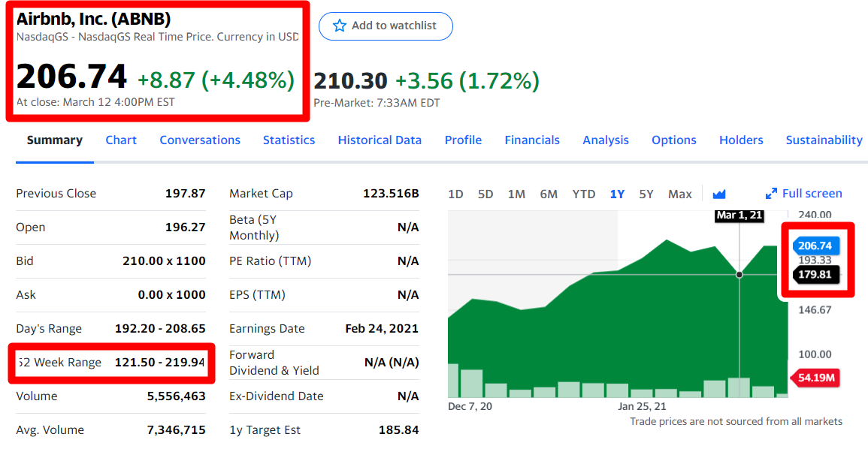Screen dimensions: 868x455
Task: Click the Jan 25, 21 axis date
Action: click(x=642, y=406)
